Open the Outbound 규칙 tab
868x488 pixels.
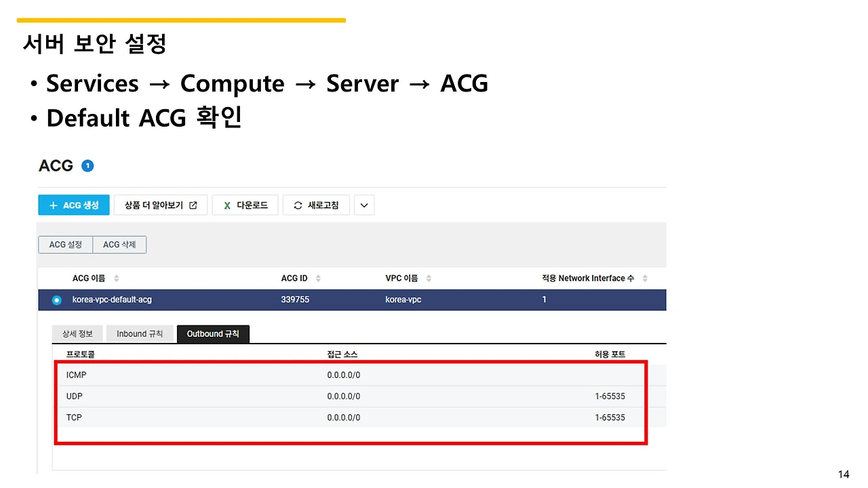tap(213, 333)
